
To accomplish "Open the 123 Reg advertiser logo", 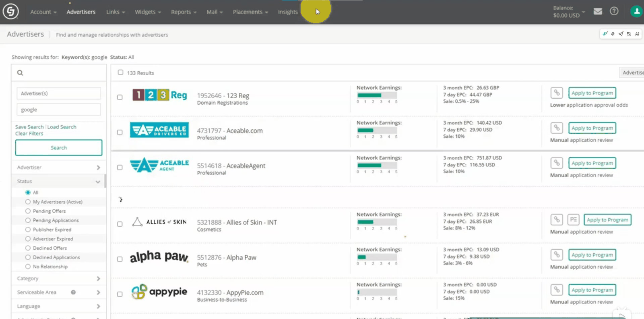I will (160, 95).
